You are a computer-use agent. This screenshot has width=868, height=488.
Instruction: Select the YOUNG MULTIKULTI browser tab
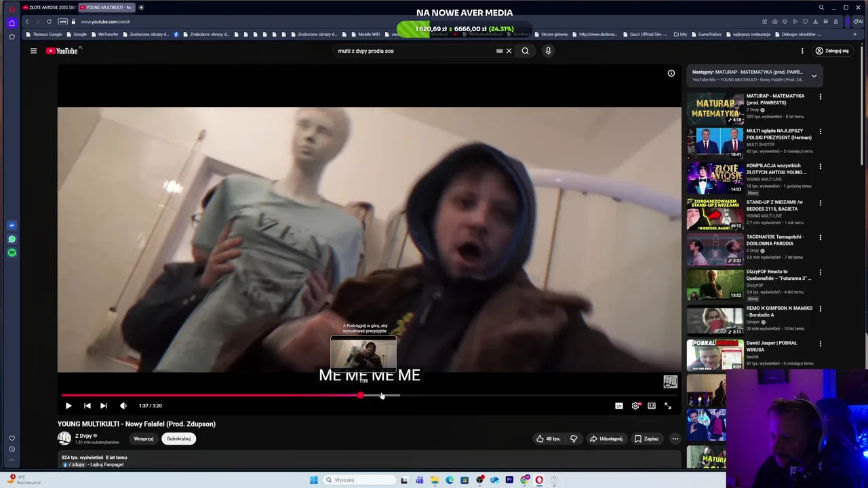point(106,7)
